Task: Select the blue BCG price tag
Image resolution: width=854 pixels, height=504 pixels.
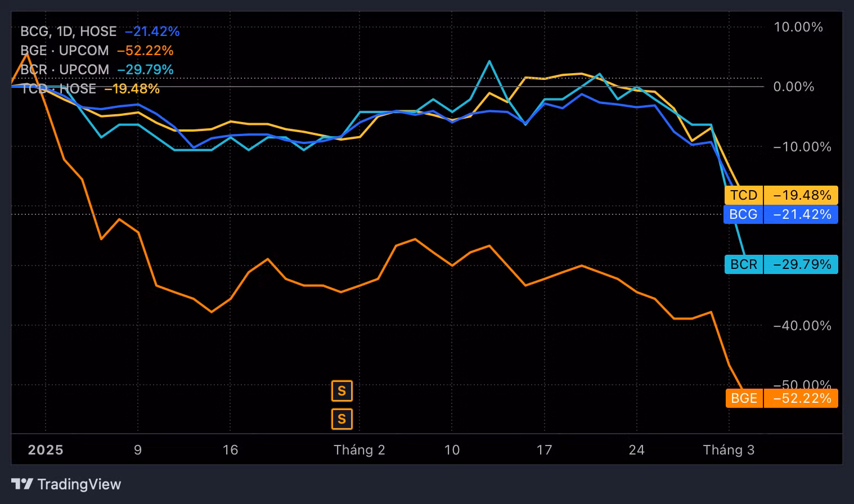Action: (780, 214)
